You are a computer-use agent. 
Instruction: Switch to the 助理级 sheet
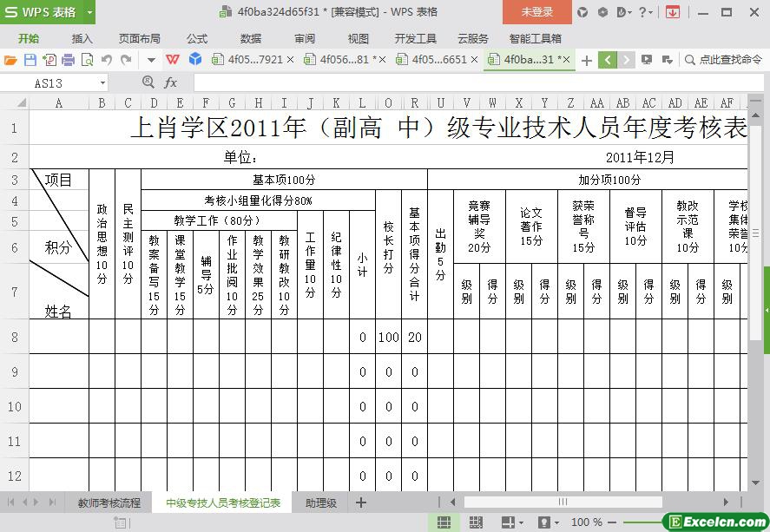(x=320, y=503)
